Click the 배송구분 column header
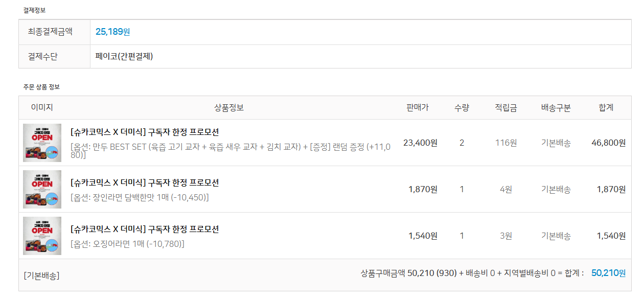This screenshot has width=644, height=299. click(556, 108)
